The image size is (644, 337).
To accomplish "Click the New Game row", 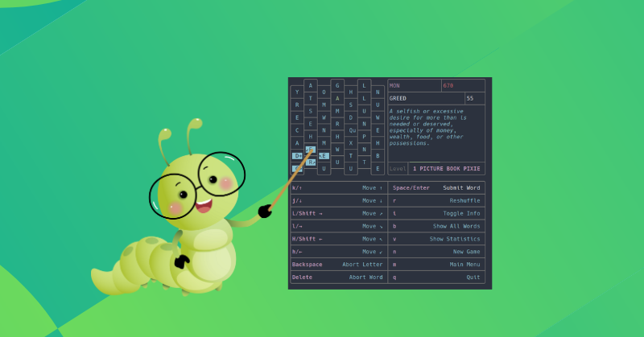I will tap(436, 252).
